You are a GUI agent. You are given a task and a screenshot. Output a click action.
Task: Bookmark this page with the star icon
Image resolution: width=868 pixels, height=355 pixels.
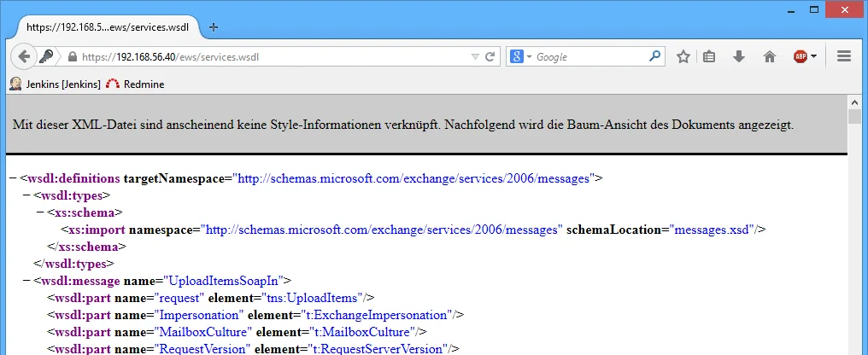pos(683,56)
